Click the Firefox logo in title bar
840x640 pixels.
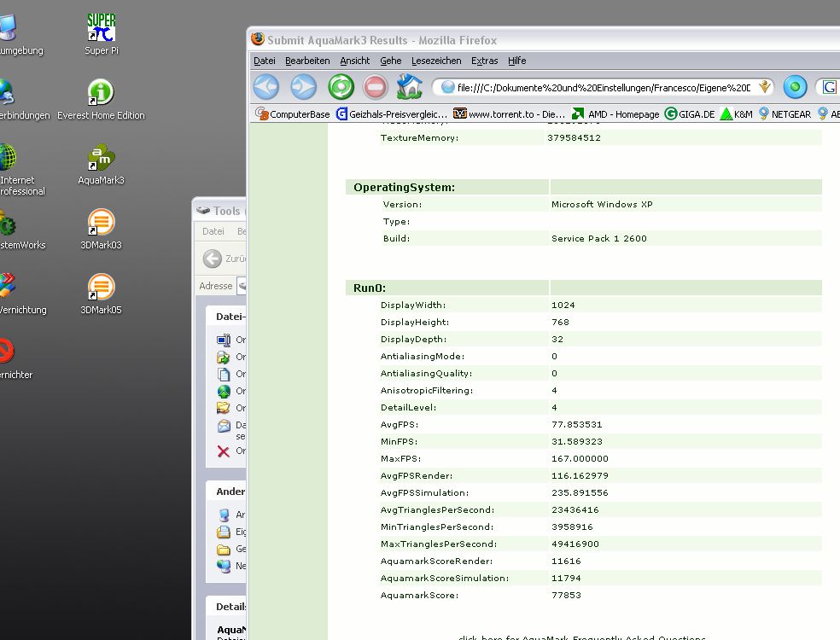pos(258,39)
